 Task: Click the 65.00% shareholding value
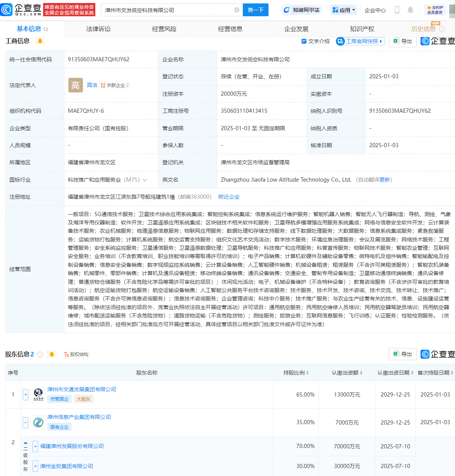click(305, 395)
